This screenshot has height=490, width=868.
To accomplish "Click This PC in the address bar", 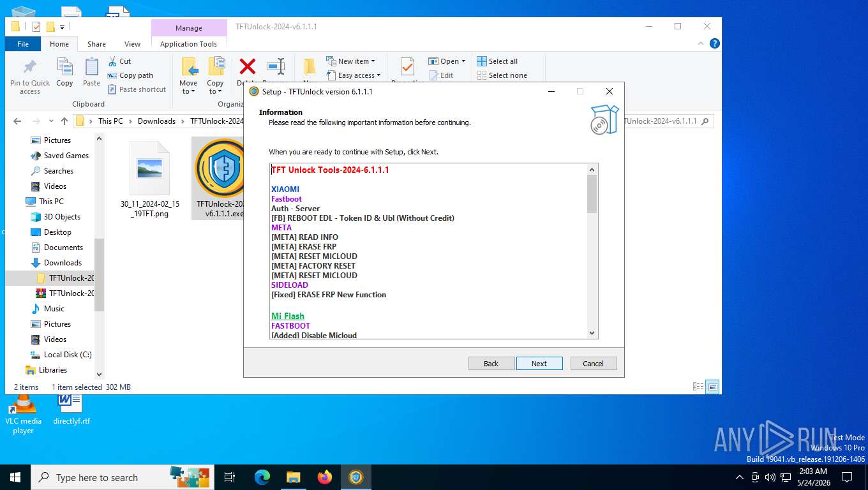I will tap(110, 121).
